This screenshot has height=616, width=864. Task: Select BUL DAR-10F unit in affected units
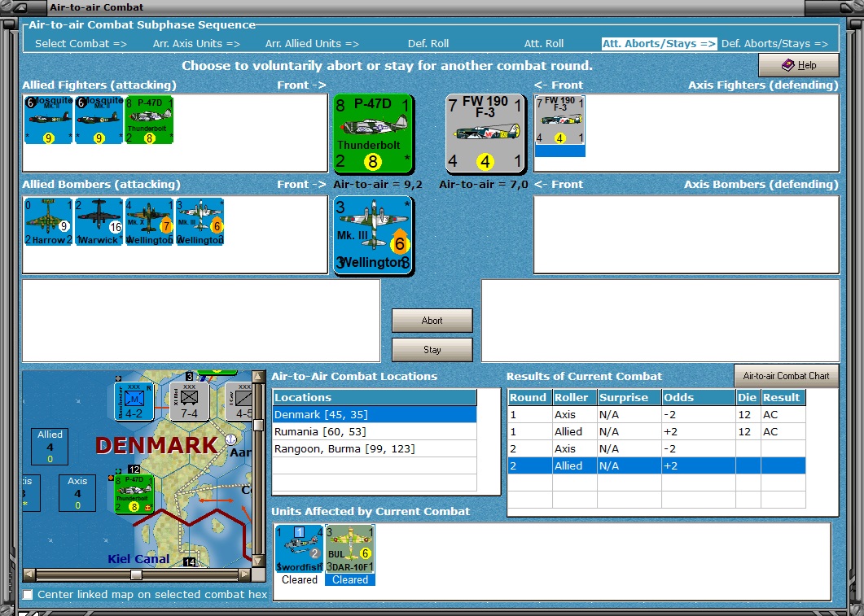coord(350,549)
